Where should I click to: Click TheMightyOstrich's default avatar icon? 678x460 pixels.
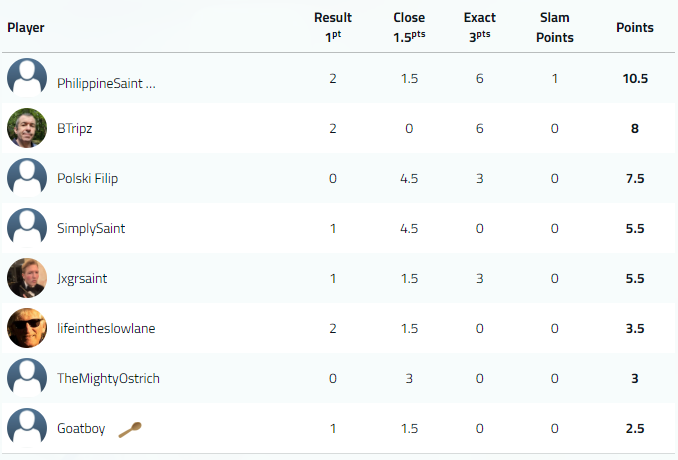tap(27, 378)
